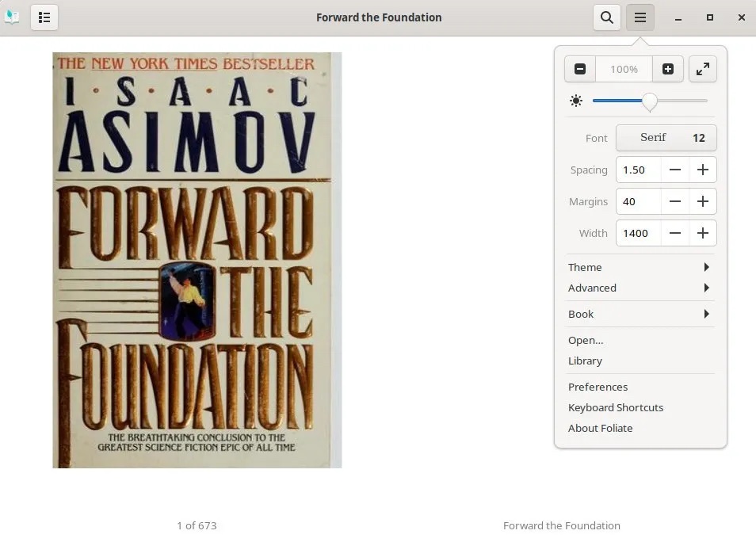Open Preferences from the menu
The height and width of the screenshot is (542, 756).
point(598,387)
